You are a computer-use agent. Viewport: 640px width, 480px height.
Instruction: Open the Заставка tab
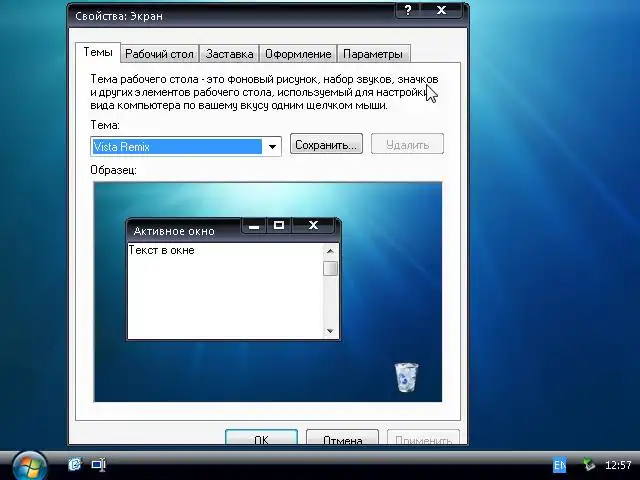pyautogui.click(x=229, y=54)
